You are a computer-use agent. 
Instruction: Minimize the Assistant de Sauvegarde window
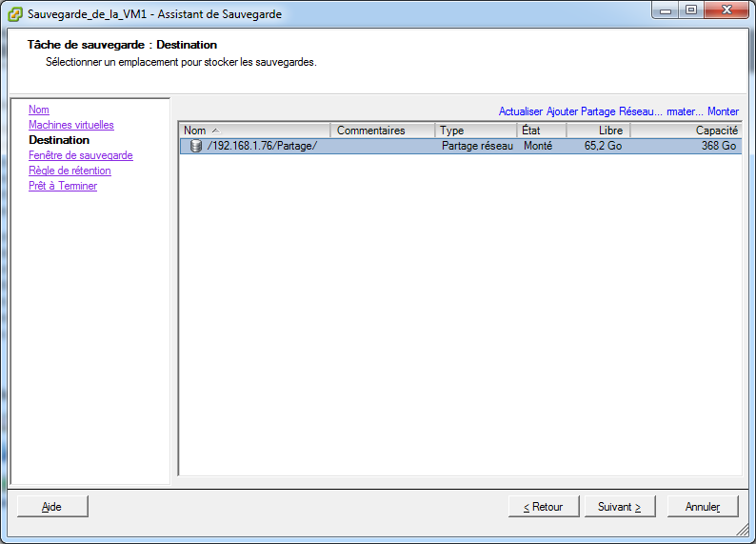666,10
